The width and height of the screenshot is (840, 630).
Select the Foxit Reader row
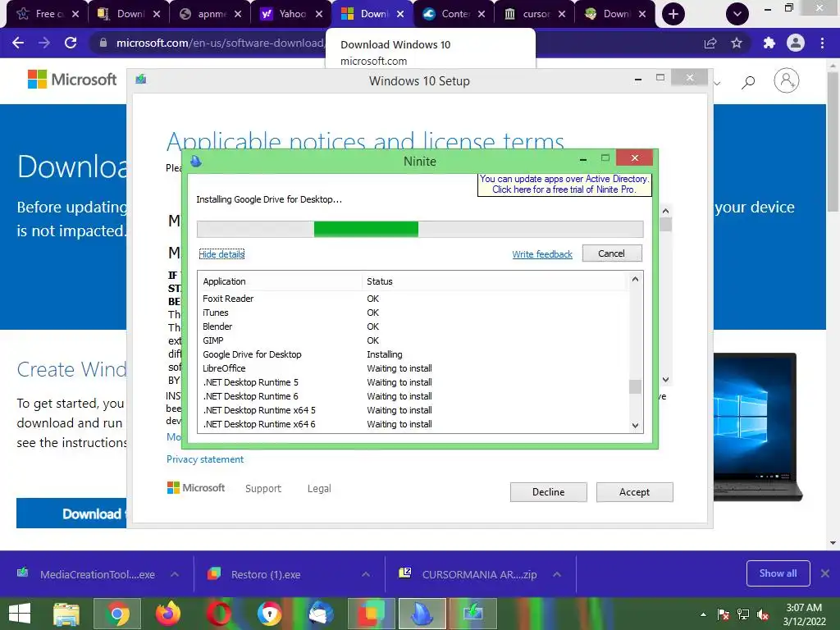[x=413, y=299]
